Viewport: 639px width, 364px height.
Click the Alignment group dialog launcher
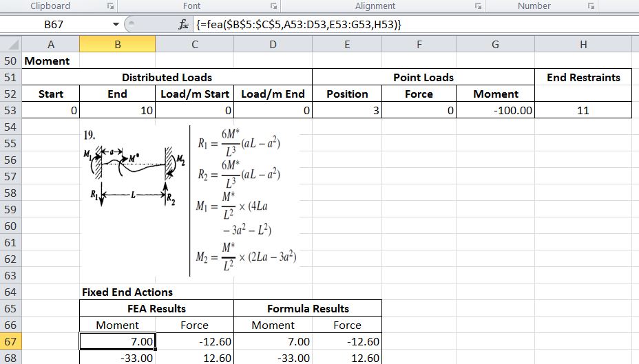coord(476,6)
